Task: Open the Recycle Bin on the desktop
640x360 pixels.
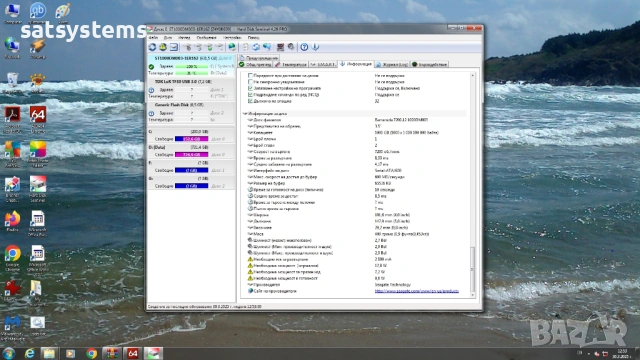Action: 12,82
